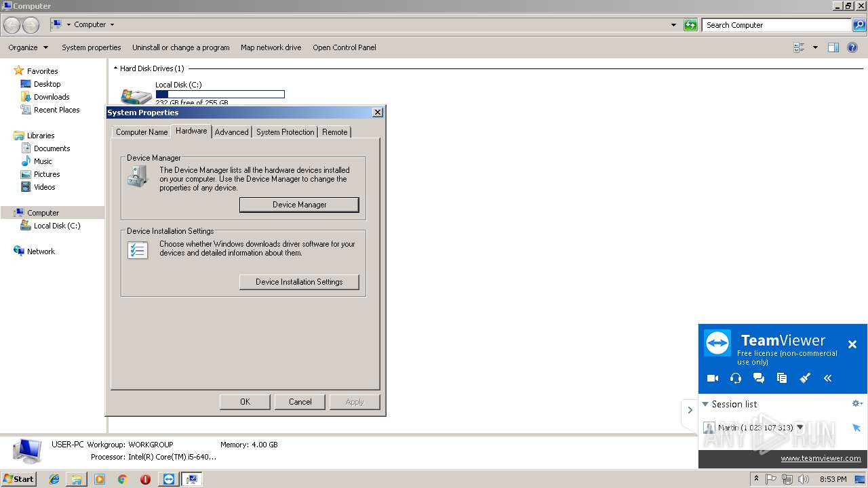Switch to the Computer Name tab
Screen dimensions: 868x488
click(x=142, y=132)
